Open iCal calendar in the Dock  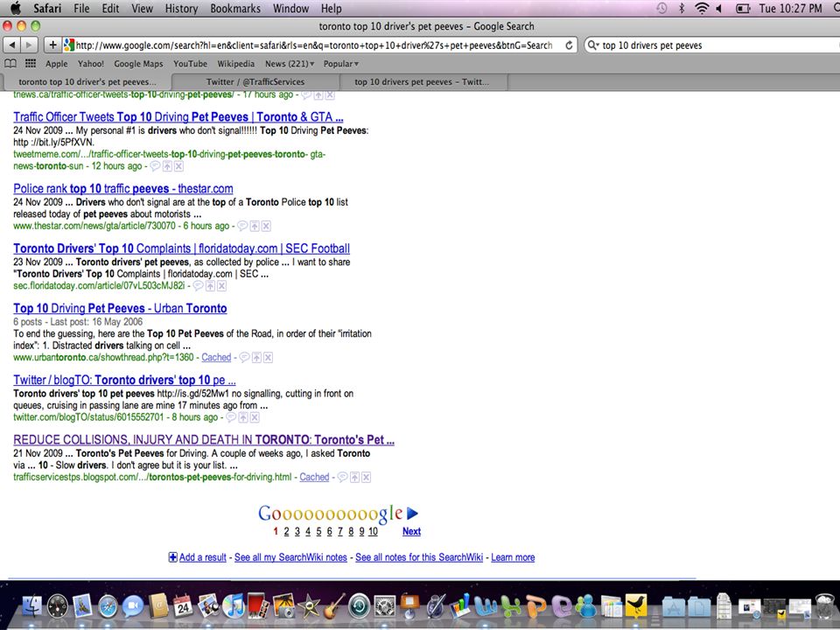183,606
